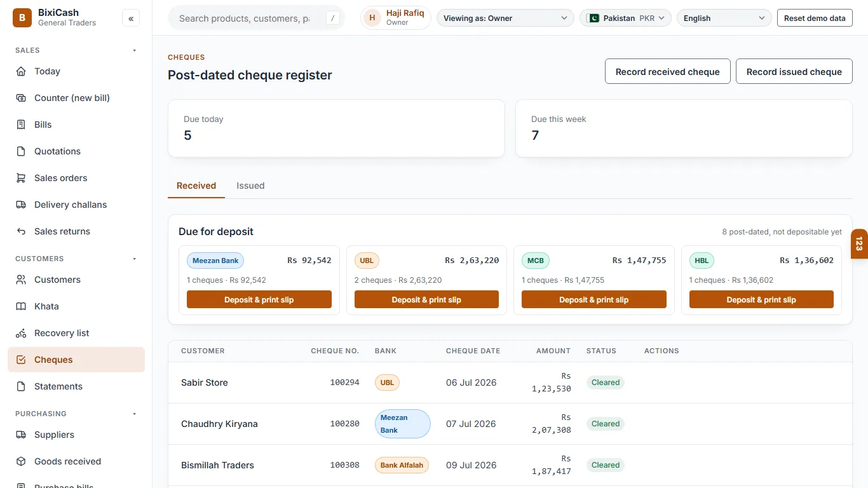The image size is (868, 488).
Task: Select the Received tab
Action: tap(196, 186)
